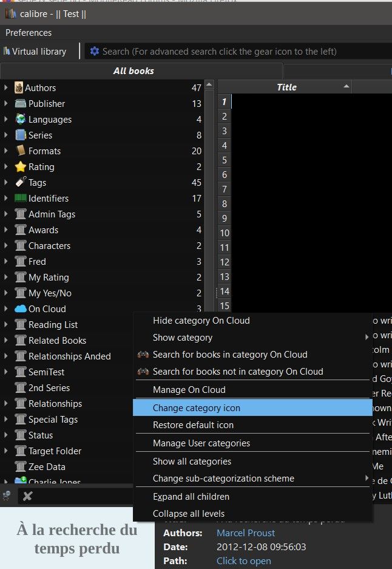Open the Marcel Proust author link

tap(246, 533)
